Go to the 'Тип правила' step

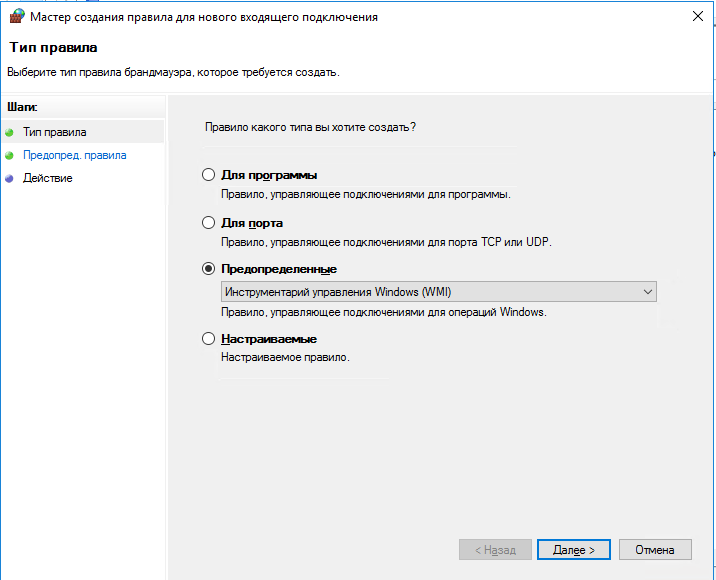click(x=55, y=132)
